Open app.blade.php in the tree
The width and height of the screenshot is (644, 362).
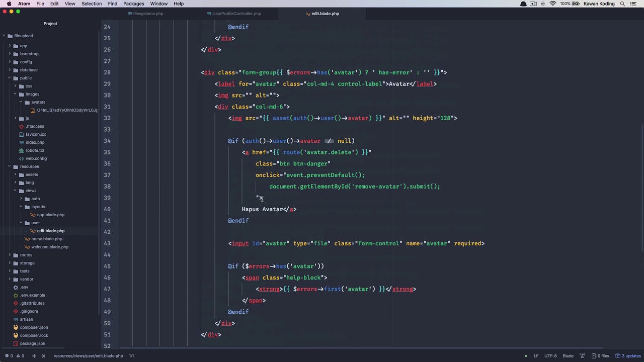point(50,215)
